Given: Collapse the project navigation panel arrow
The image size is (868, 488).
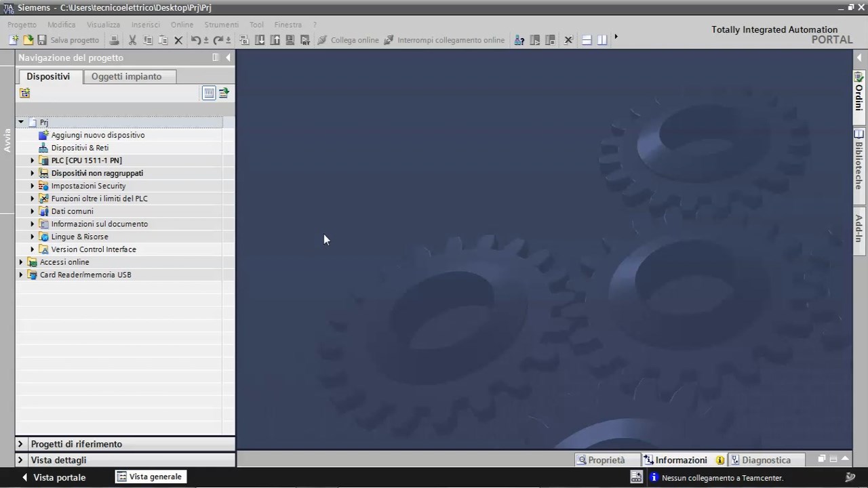Looking at the screenshot, I should click(228, 58).
